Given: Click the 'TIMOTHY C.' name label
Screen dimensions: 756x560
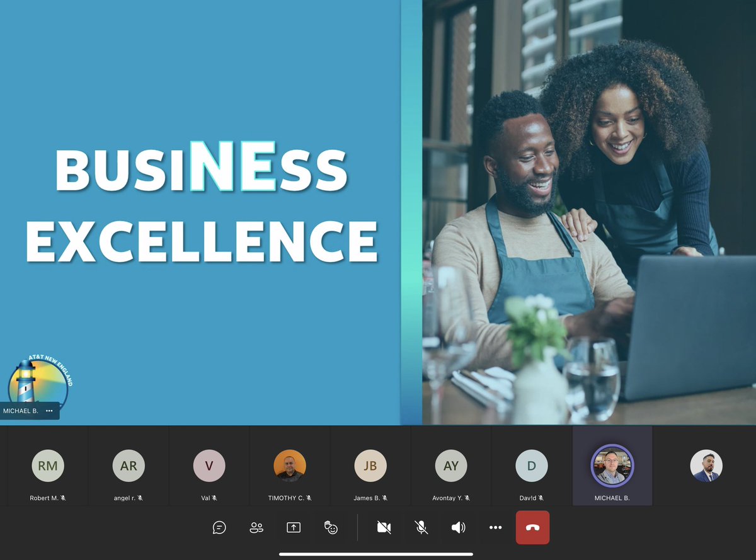Looking at the screenshot, I should pyautogui.click(x=286, y=498).
